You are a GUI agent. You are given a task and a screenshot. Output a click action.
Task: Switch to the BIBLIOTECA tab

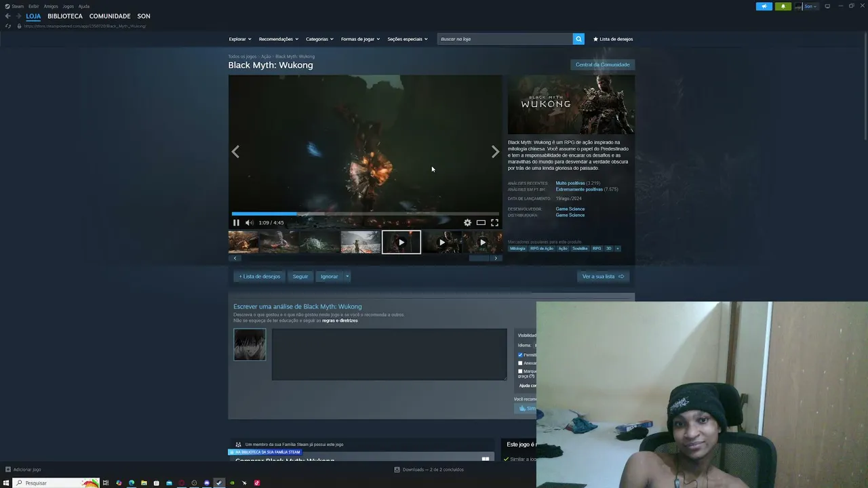[x=65, y=16]
